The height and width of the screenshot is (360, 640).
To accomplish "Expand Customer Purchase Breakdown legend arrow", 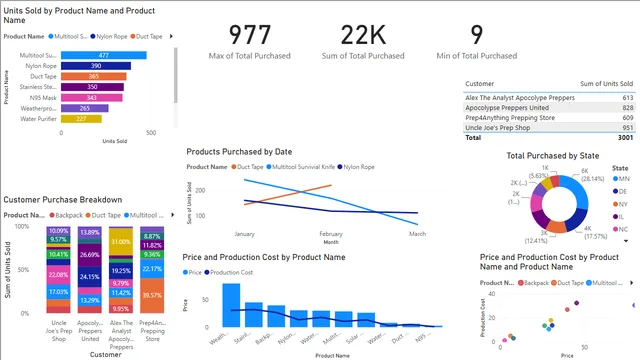I will pos(173,215).
